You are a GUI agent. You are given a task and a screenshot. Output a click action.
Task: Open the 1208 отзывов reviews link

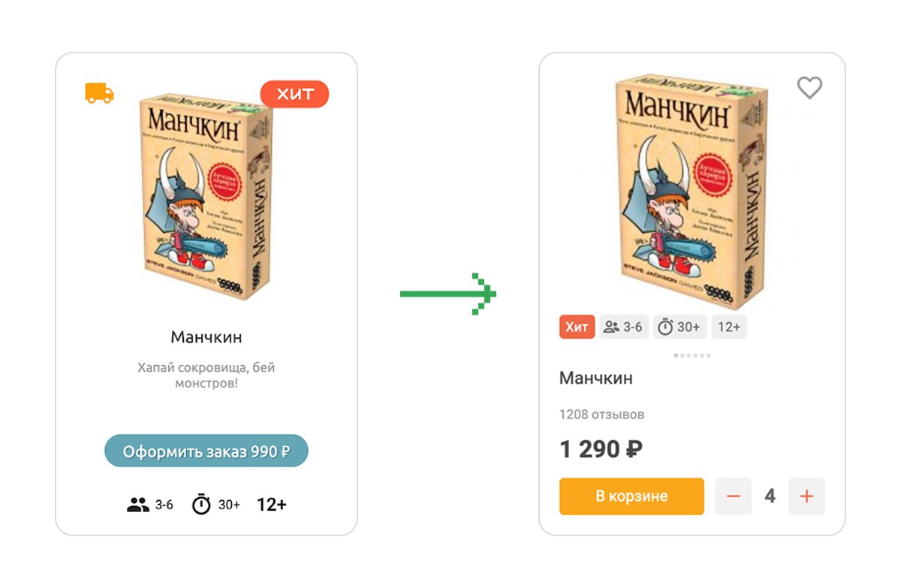point(601,415)
